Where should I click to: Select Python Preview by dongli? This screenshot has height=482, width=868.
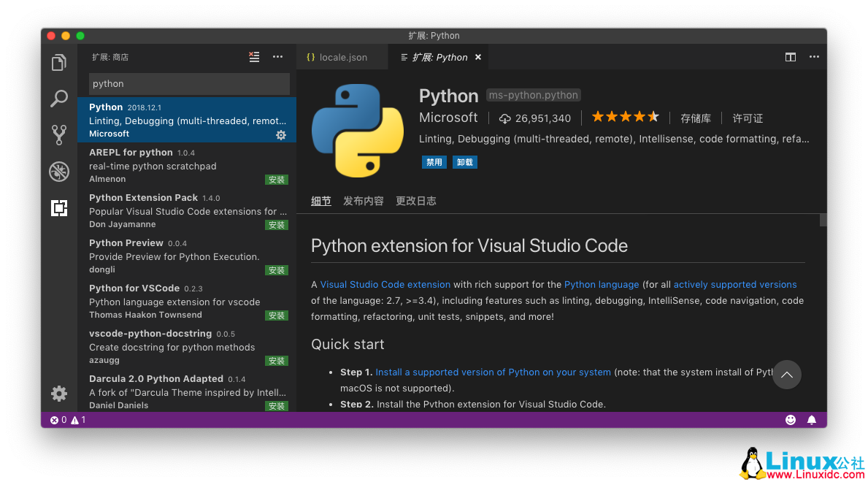187,256
